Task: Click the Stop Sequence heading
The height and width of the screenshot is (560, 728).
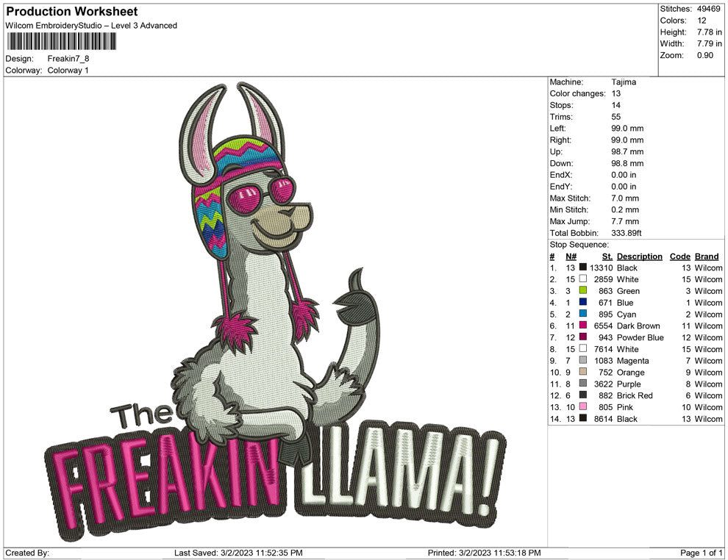Action: click(x=579, y=245)
